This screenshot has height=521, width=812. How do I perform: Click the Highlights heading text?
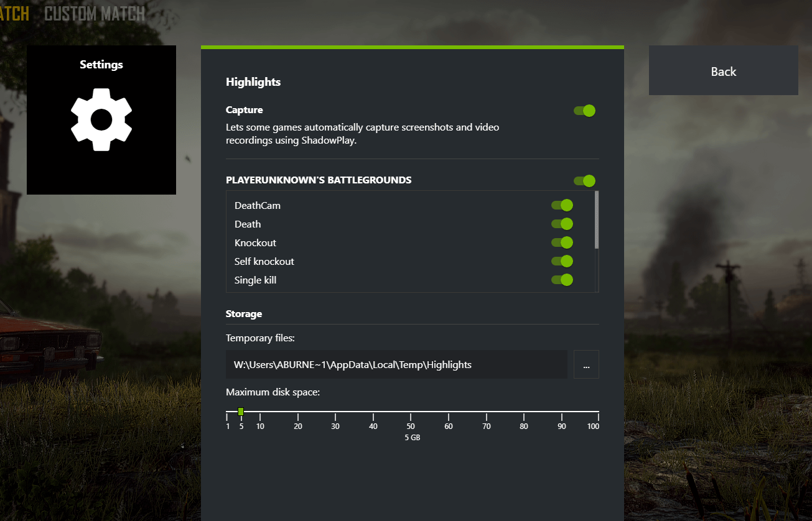(x=253, y=82)
